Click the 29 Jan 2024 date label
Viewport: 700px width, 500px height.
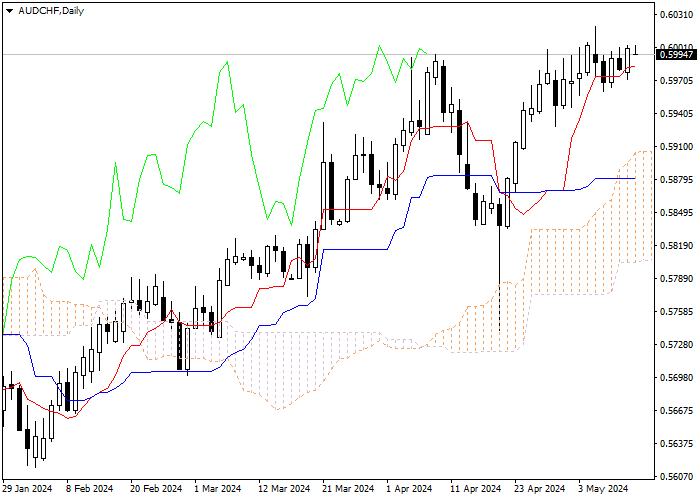[x=27, y=489]
